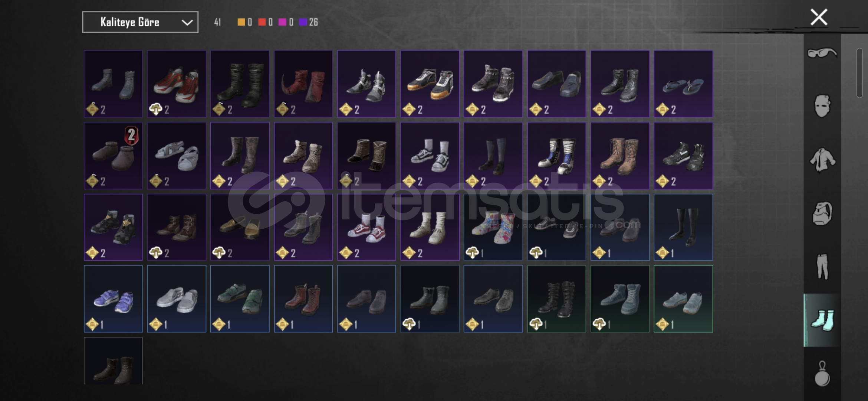Click the dropdown chevron arrow
Screen dimensions: 868x401
(x=187, y=23)
